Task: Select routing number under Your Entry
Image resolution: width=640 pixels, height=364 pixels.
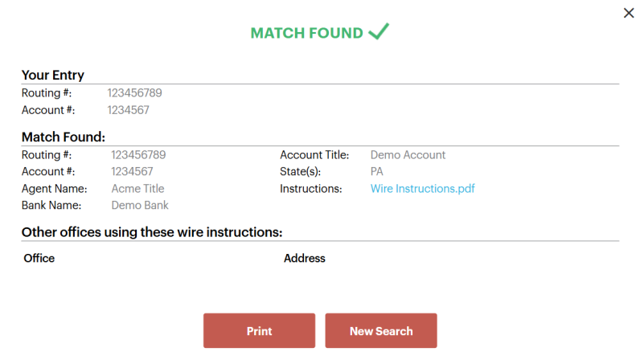Action: tap(135, 93)
